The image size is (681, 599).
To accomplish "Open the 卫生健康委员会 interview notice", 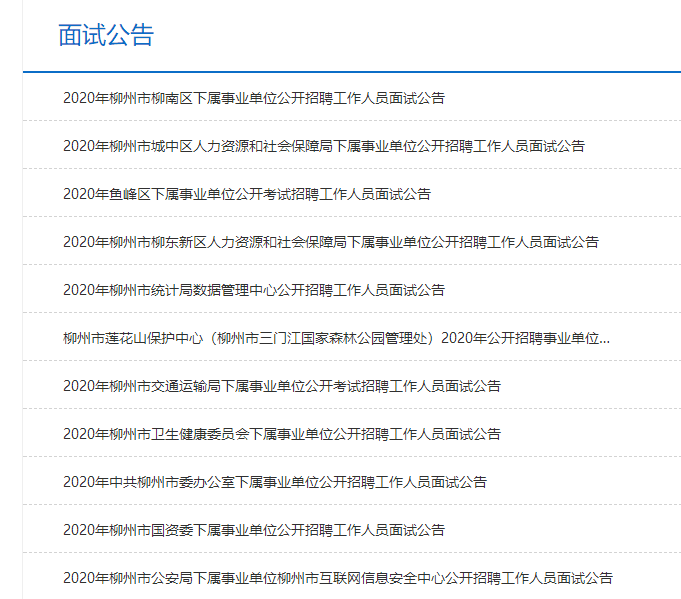I will pos(282,434).
